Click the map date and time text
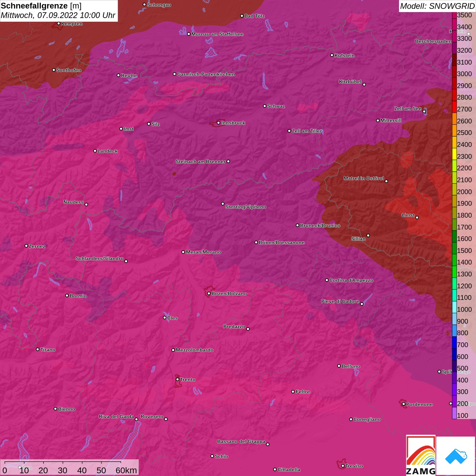Image resolution: width=476 pixels, height=476 pixels. [58, 15]
